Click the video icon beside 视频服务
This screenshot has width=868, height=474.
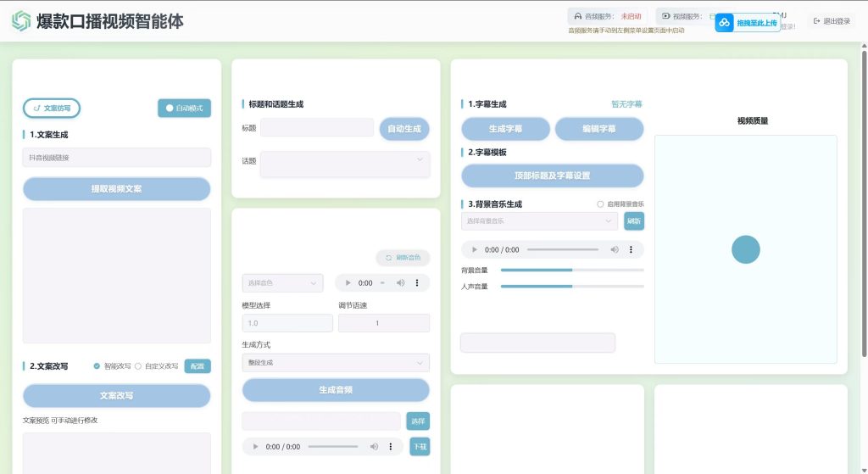666,16
